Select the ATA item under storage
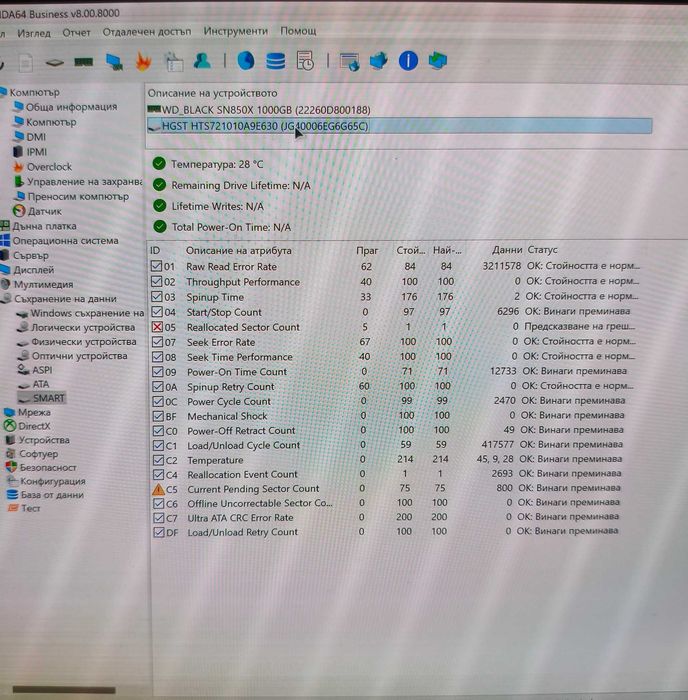 [34, 384]
